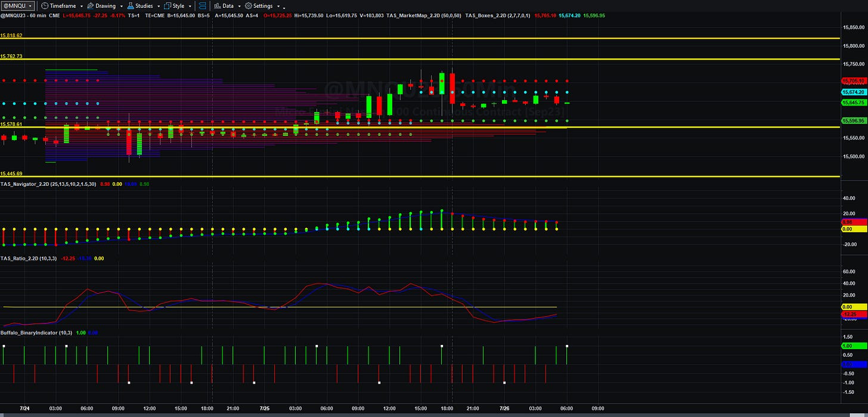Open the Studies menu
Screen dimensions: 868x417
pyautogui.click(x=144, y=6)
